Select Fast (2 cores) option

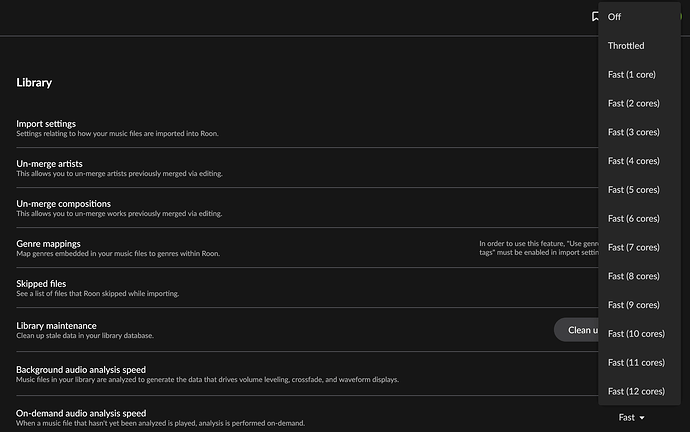click(x=634, y=103)
